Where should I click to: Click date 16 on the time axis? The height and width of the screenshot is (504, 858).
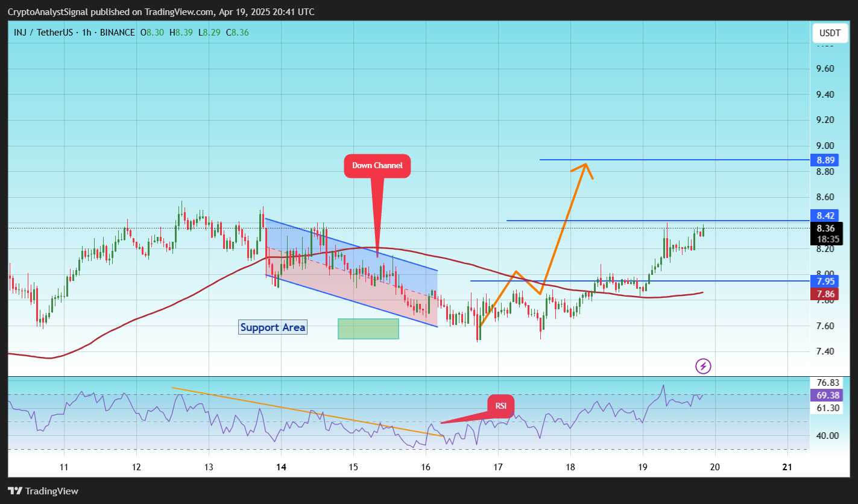(x=426, y=467)
